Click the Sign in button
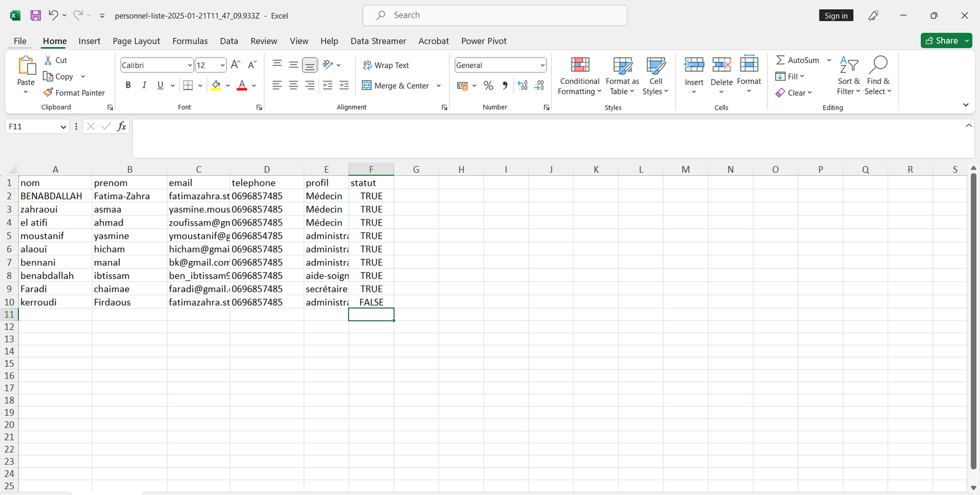This screenshot has height=495, width=980. [x=835, y=15]
